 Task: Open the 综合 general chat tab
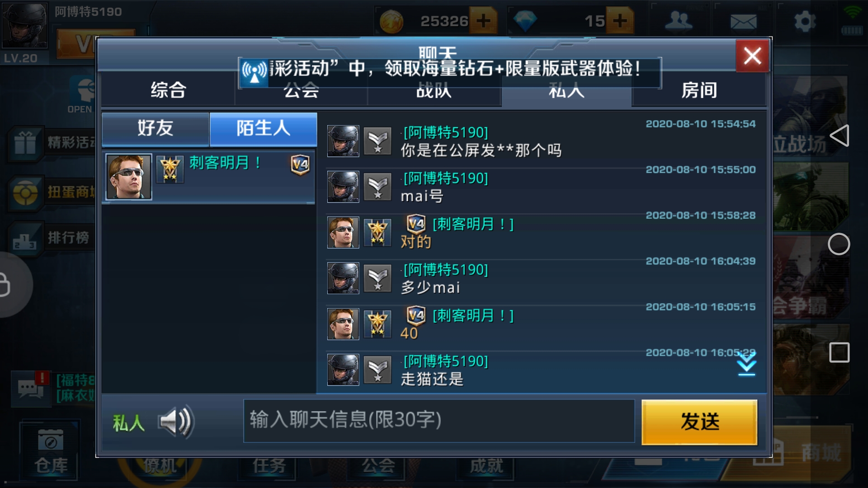click(x=168, y=90)
